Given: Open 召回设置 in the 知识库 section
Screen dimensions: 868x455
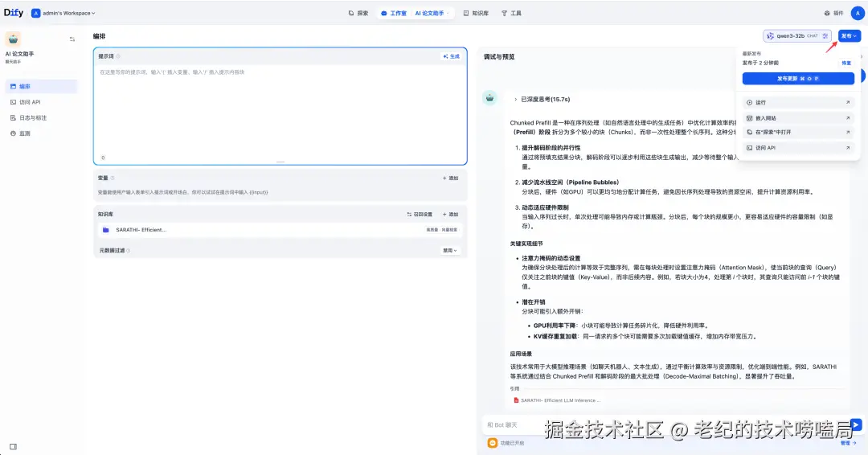Looking at the screenshot, I should click(x=420, y=214).
